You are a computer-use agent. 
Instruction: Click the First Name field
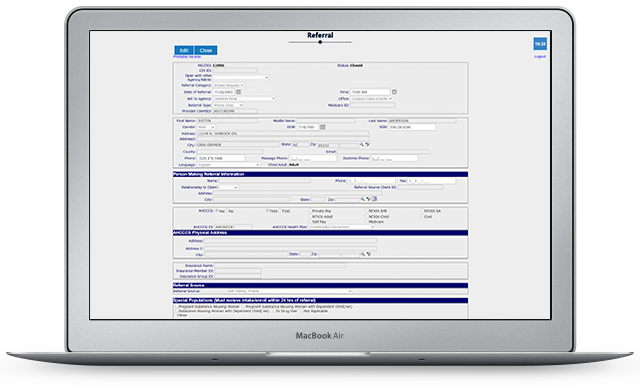pos(227,121)
